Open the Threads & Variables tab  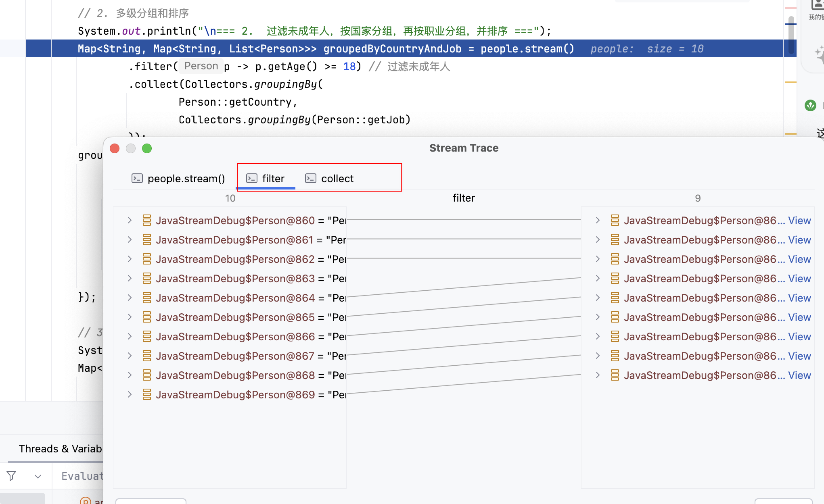point(61,449)
